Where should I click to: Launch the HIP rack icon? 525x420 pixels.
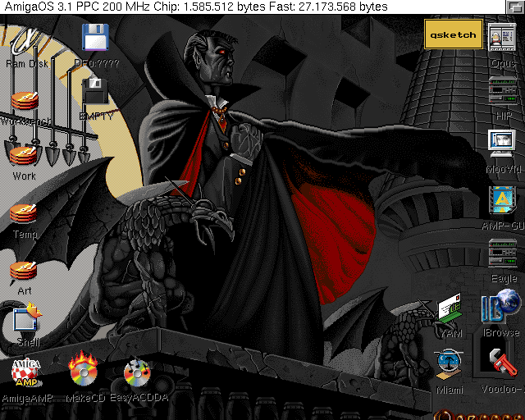(503, 89)
